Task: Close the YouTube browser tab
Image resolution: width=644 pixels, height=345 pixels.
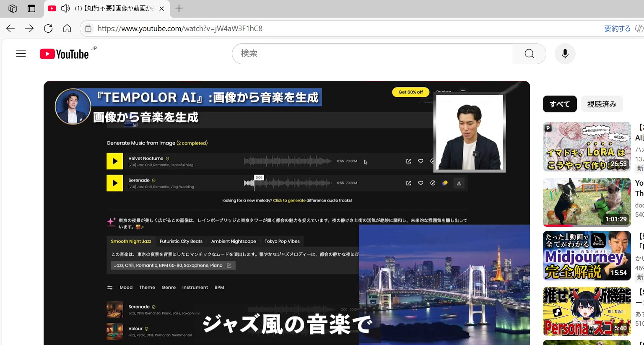Action: click(x=161, y=8)
